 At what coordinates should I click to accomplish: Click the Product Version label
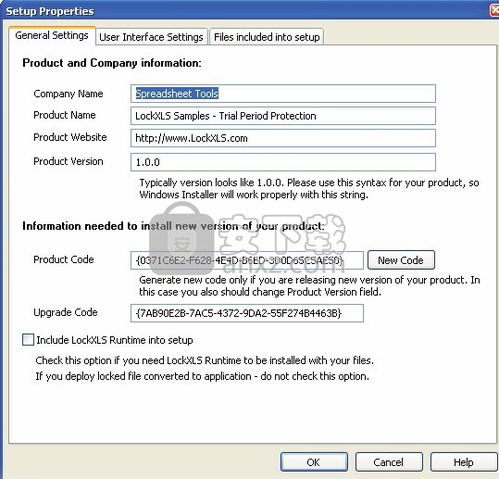tap(68, 161)
